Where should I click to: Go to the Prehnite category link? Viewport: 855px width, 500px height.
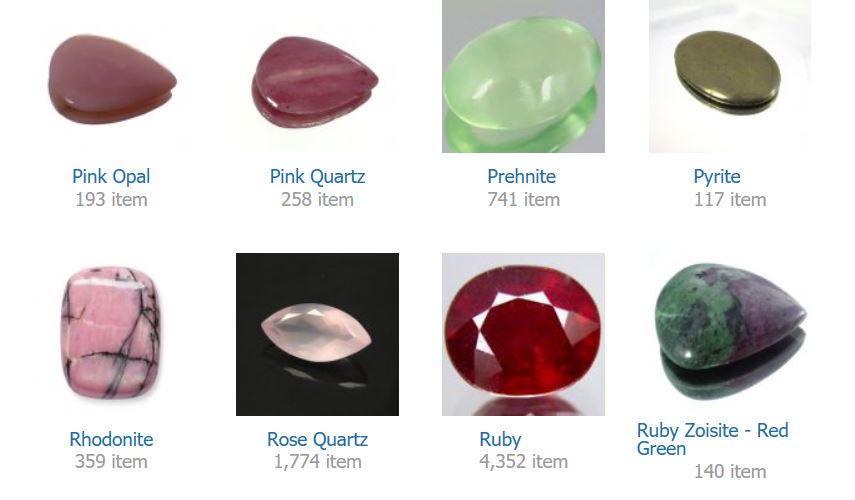pyautogui.click(x=521, y=177)
